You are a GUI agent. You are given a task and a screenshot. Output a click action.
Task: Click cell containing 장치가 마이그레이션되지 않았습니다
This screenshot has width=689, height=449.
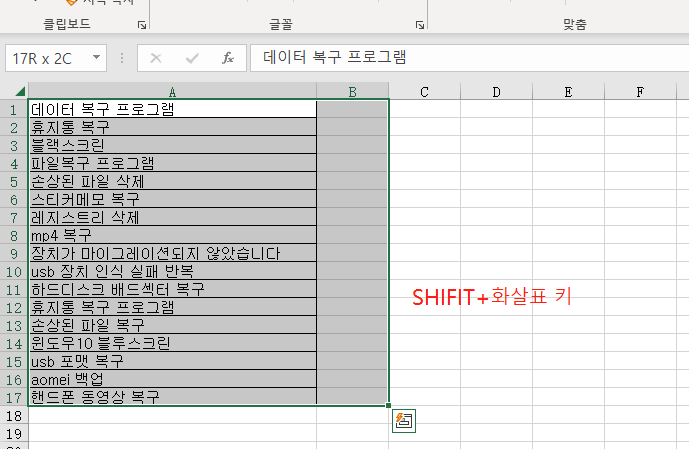(172, 253)
